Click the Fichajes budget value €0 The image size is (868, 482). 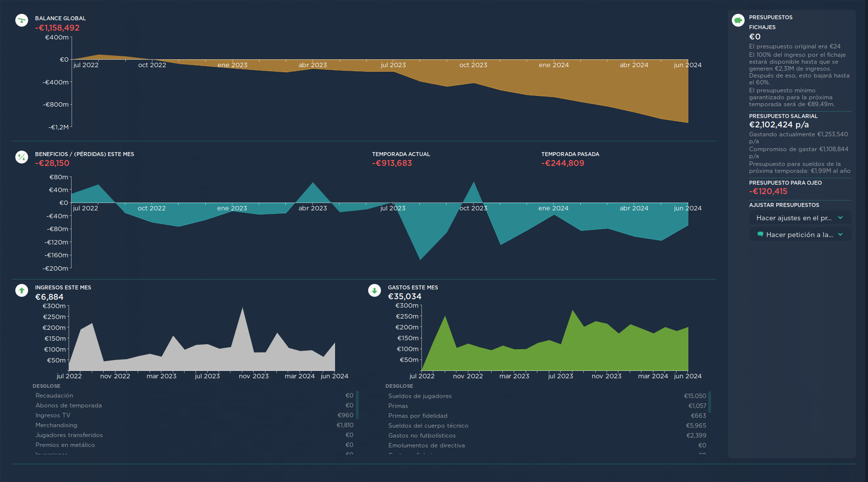pyautogui.click(x=755, y=37)
